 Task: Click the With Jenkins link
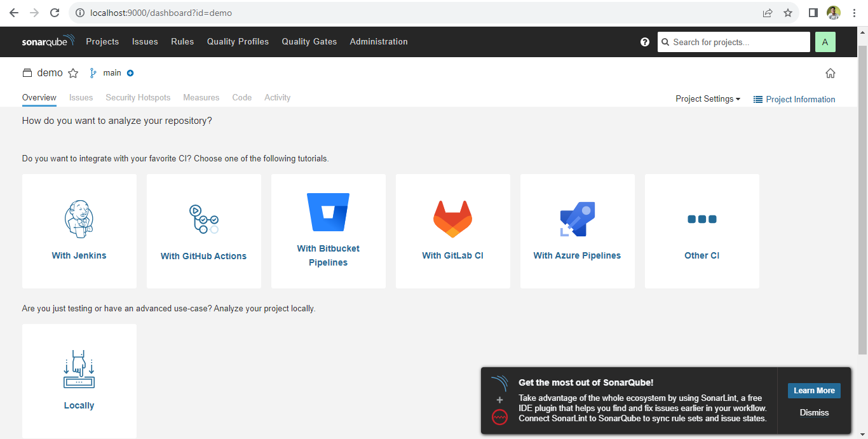click(x=79, y=255)
